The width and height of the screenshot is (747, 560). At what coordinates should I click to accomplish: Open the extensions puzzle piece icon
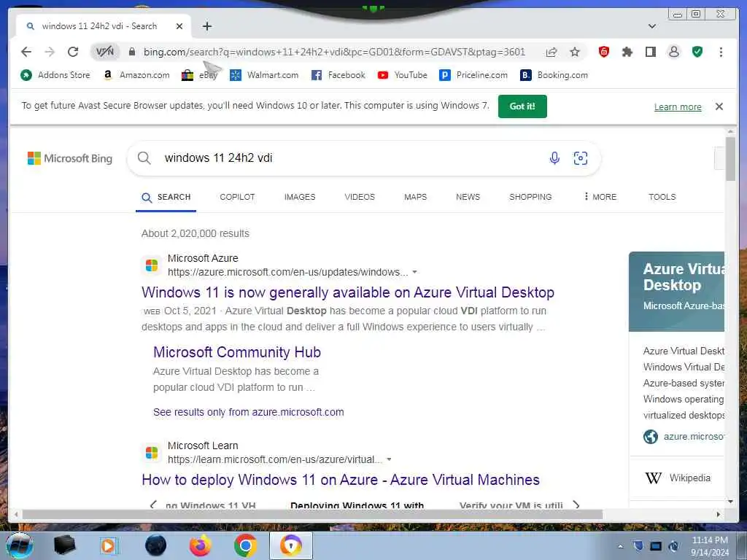pyautogui.click(x=627, y=52)
